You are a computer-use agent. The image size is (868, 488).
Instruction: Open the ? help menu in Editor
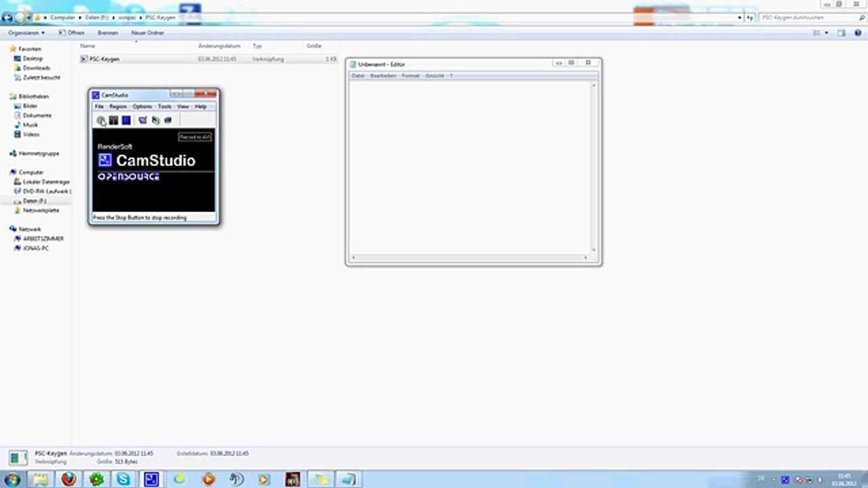pyautogui.click(x=451, y=76)
